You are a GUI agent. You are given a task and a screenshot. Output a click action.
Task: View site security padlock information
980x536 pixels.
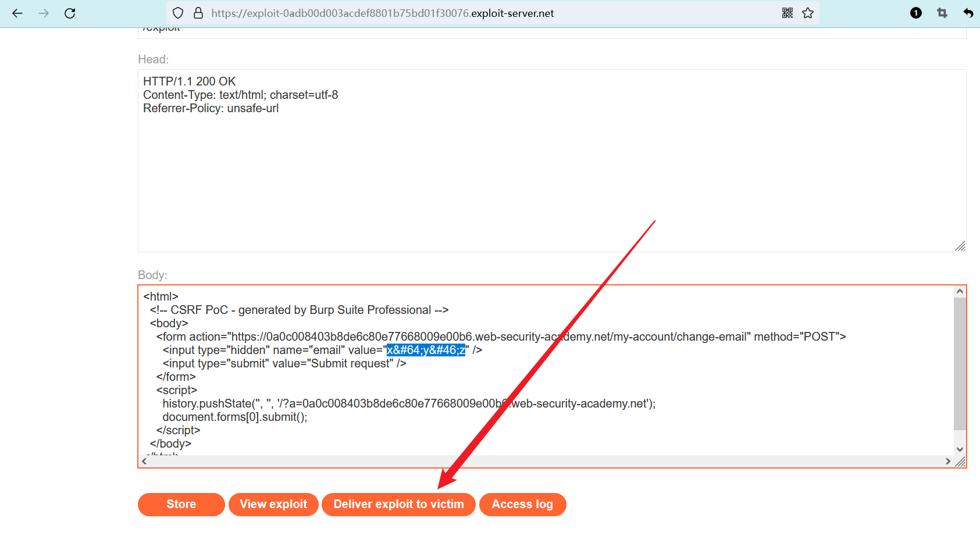(x=198, y=13)
